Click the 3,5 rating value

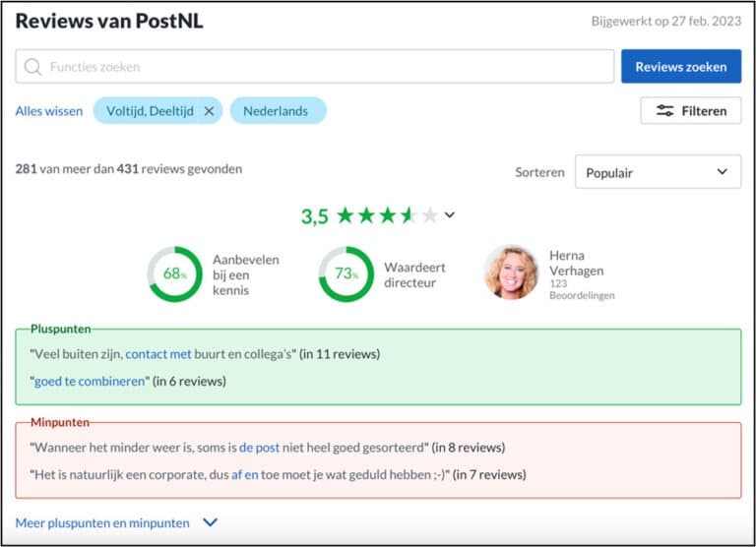(x=315, y=216)
